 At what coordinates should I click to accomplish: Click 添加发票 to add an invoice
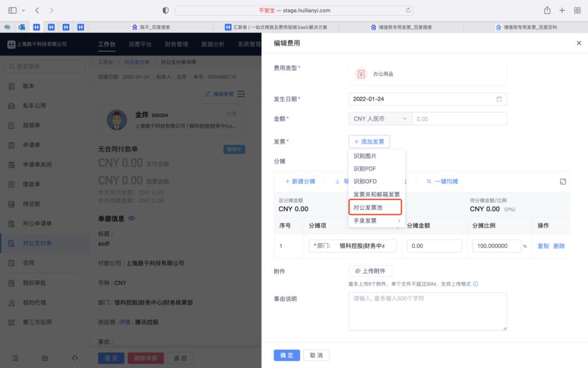click(369, 141)
